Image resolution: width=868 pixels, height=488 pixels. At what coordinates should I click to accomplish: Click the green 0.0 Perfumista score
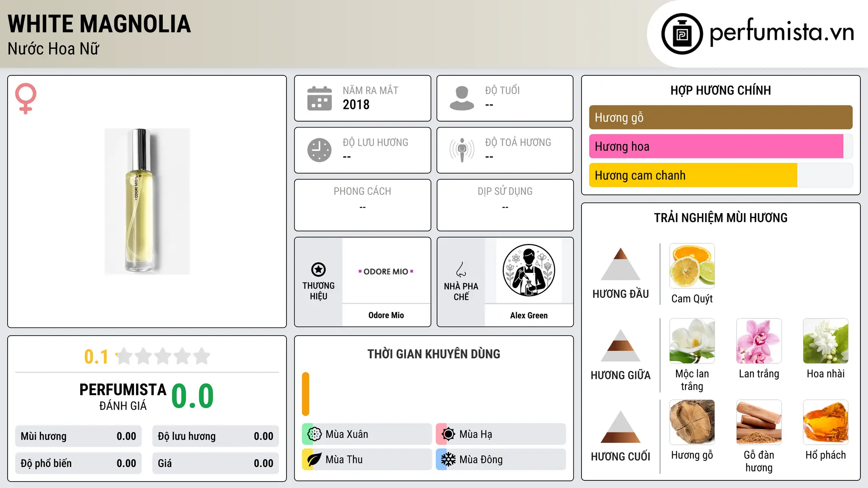(x=192, y=396)
